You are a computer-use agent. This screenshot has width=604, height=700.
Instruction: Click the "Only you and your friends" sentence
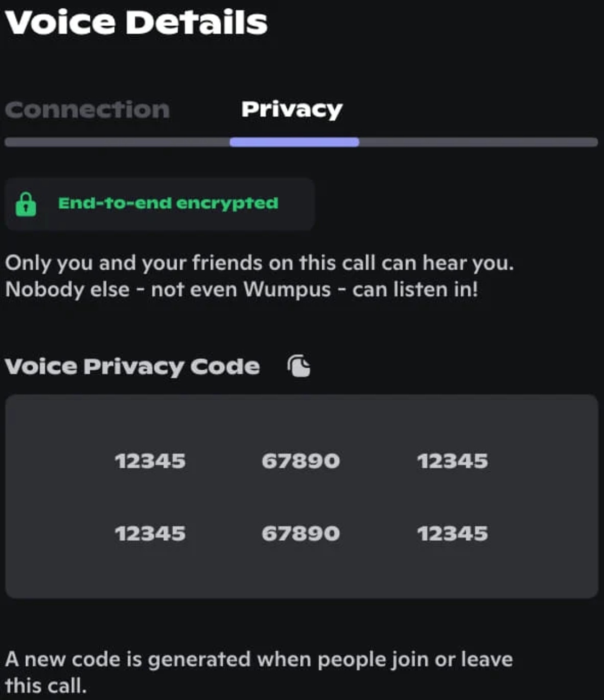coord(259,263)
